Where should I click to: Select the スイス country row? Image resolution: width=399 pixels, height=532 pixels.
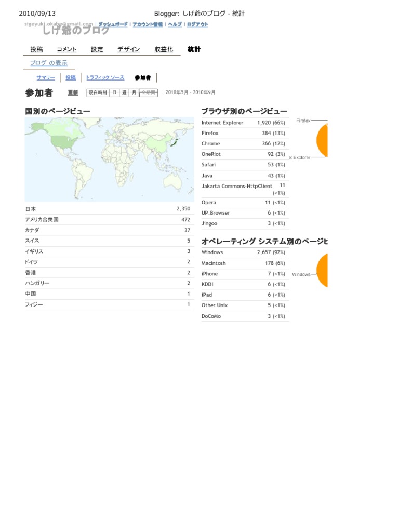tap(109, 241)
